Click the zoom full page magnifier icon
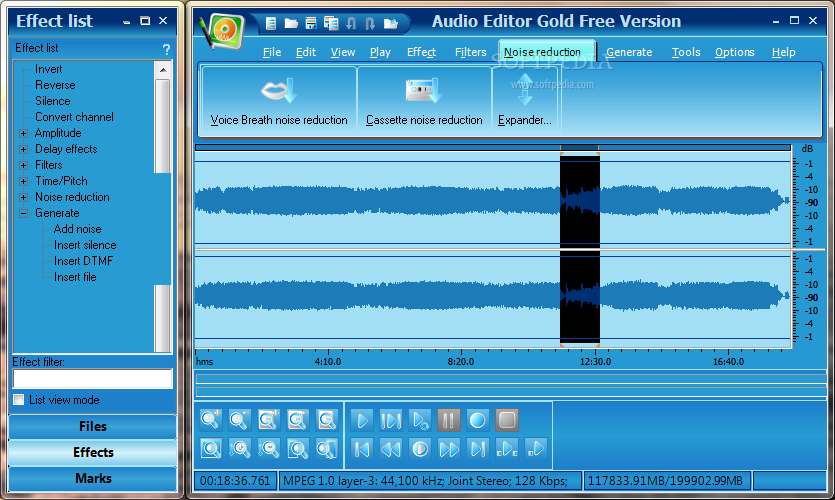The image size is (835, 500). point(326,420)
